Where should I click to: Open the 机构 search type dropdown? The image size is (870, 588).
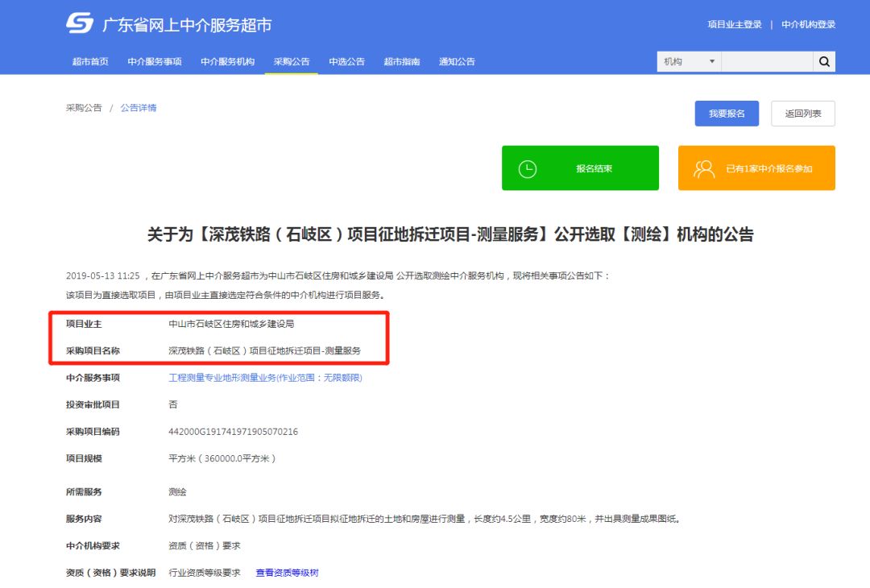click(689, 61)
